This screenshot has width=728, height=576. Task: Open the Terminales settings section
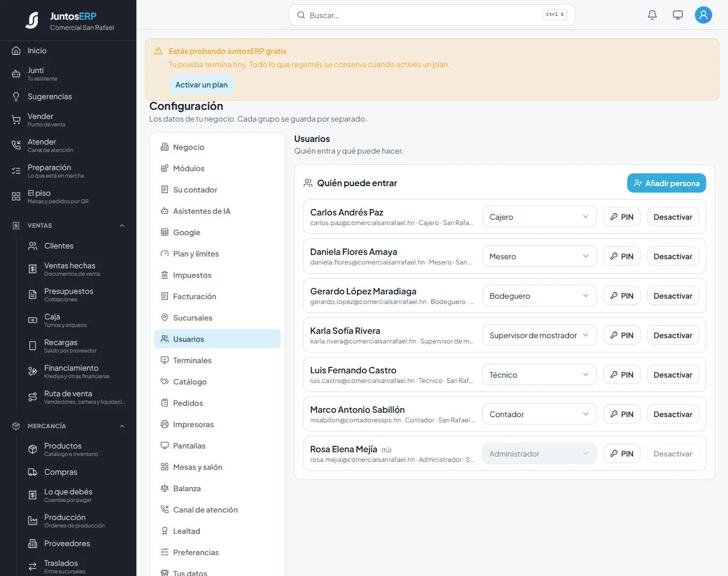pyautogui.click(x=217, y=361)
